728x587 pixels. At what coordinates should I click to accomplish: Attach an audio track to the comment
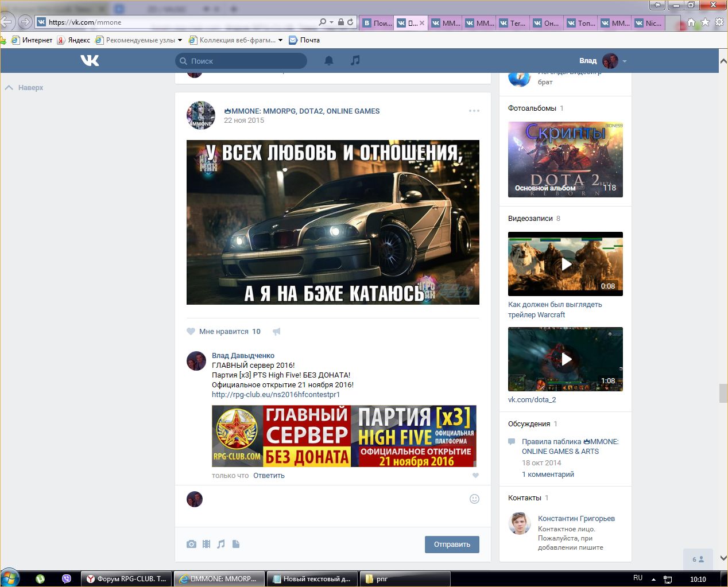tap(221, 544)
